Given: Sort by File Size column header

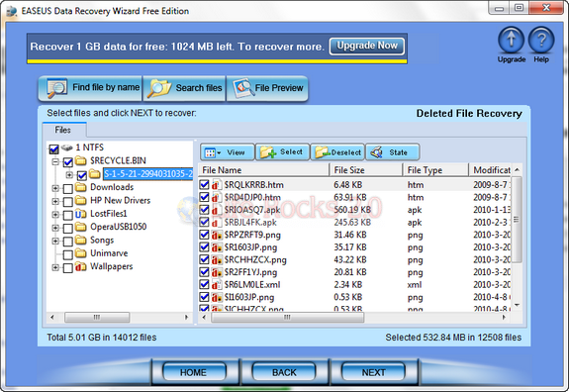Looking at the screenshot, I should [366, 170].
